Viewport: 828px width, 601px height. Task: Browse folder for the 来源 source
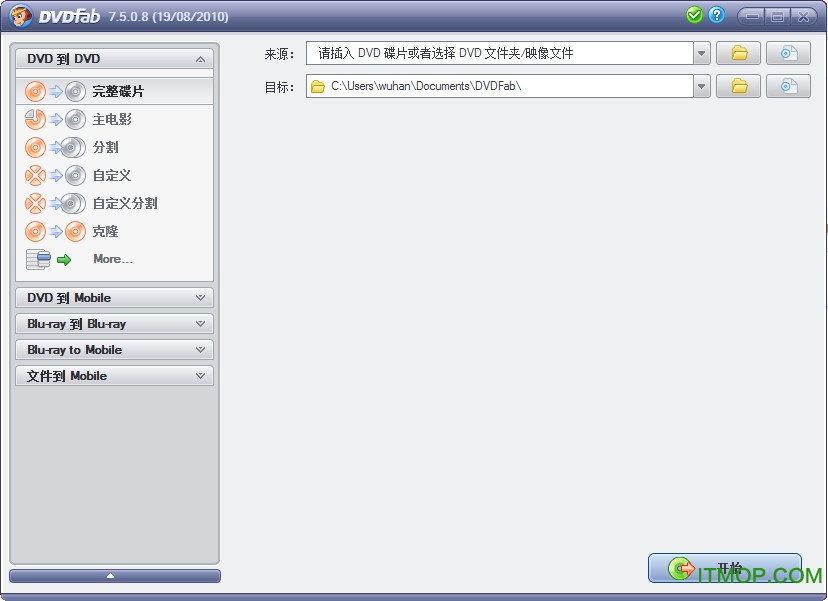(x=738, y=53)
